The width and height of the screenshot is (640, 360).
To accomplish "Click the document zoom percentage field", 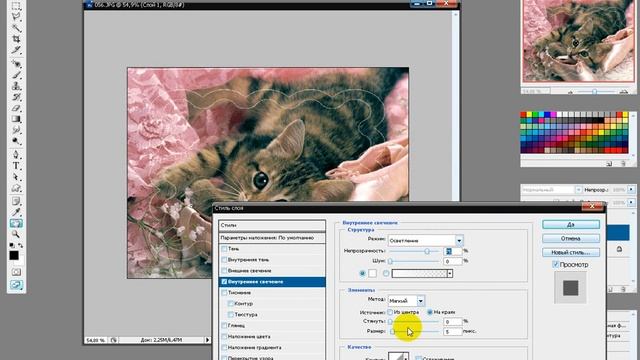I will (96, 340).
